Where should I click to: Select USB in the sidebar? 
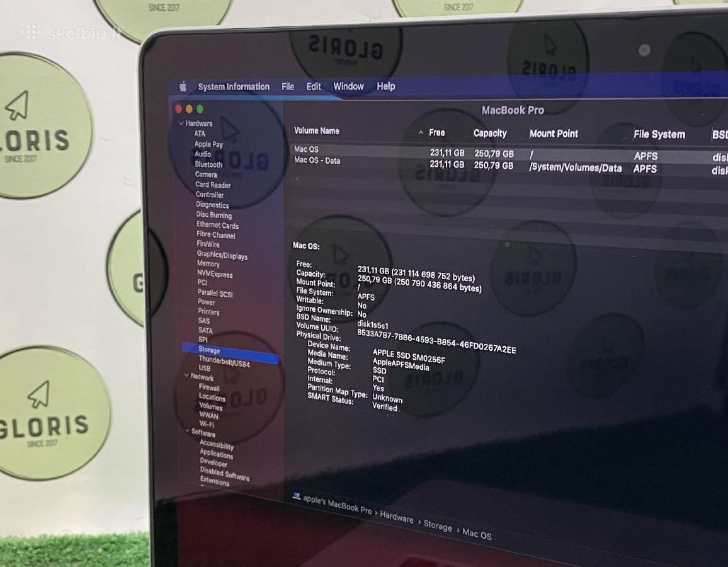point(205,369)
